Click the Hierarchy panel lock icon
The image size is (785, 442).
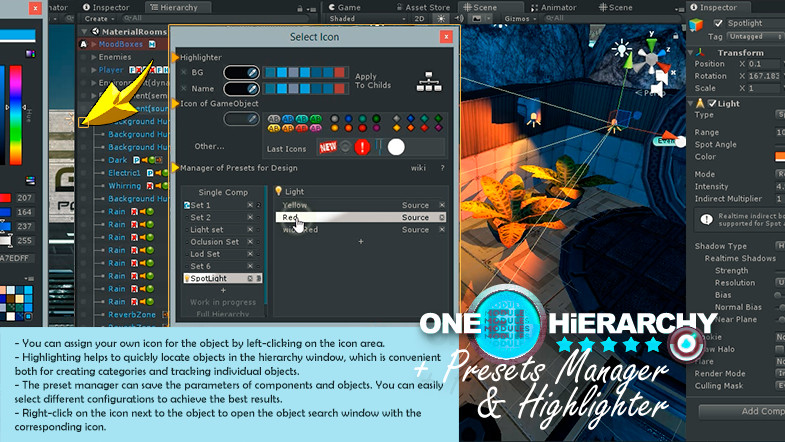pyautogui.click(x=300, y=9)
